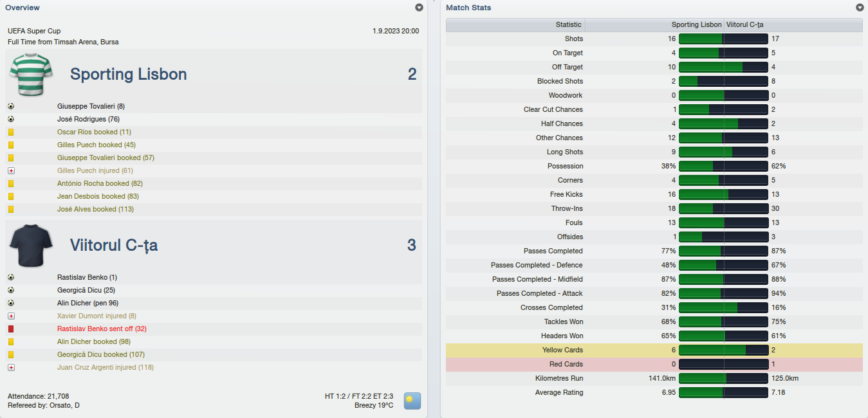
Task: Select the Possession comparison bar
Action: point(723,166)
